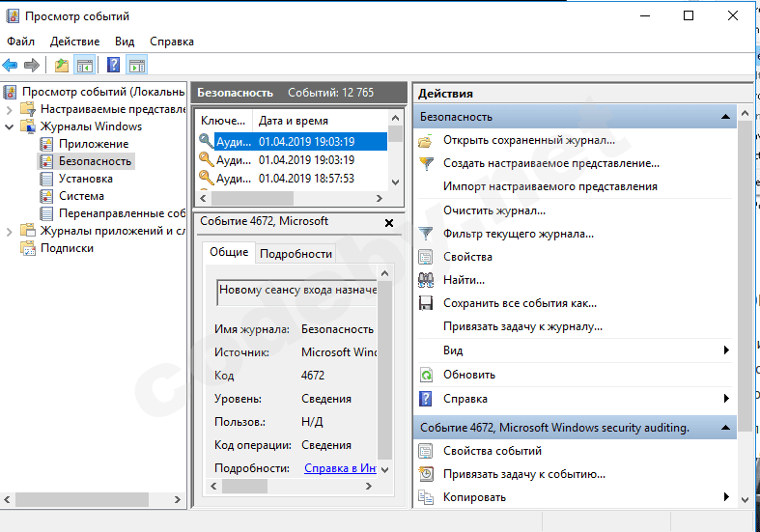Click the green Обновить refresh icon
Image resolution: width=760 pixels, height=532 pixels.
coord(426,375)
